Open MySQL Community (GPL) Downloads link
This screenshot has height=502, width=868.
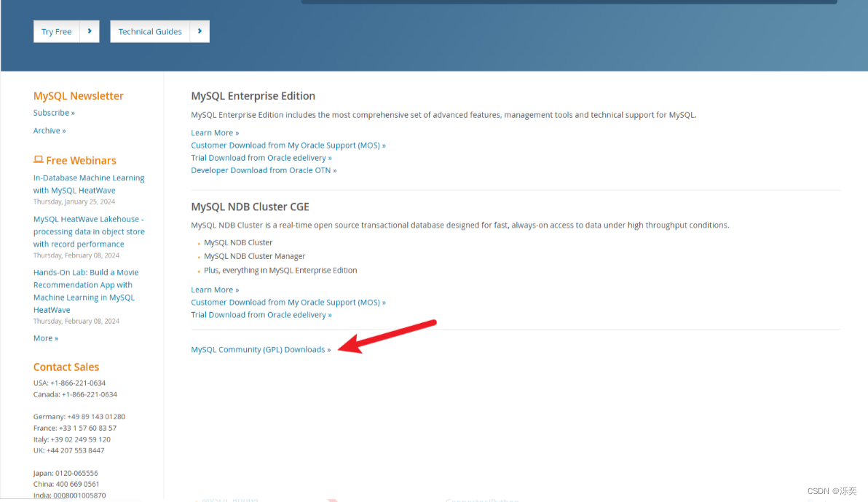pyautogui.click(x=261, y=350)
